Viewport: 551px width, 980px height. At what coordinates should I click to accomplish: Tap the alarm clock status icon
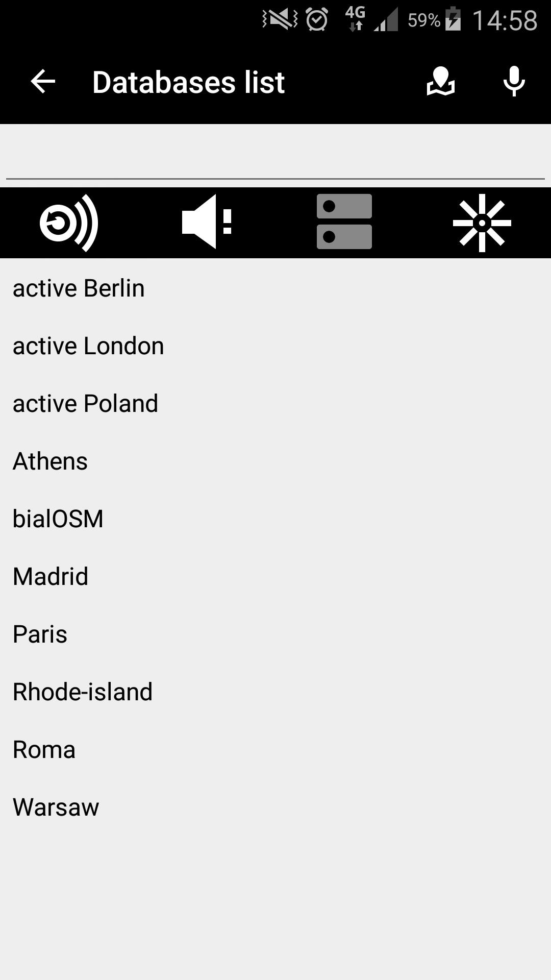[317, 20]
